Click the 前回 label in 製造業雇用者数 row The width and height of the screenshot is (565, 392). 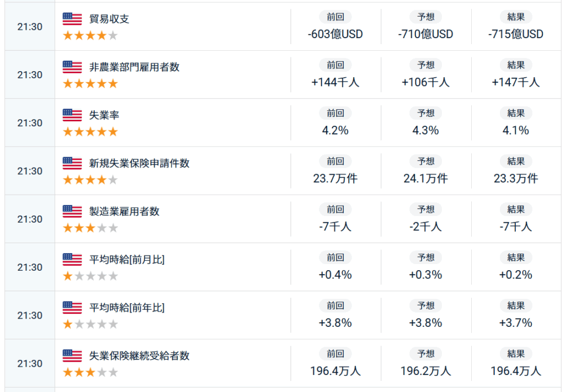(335, 210)
